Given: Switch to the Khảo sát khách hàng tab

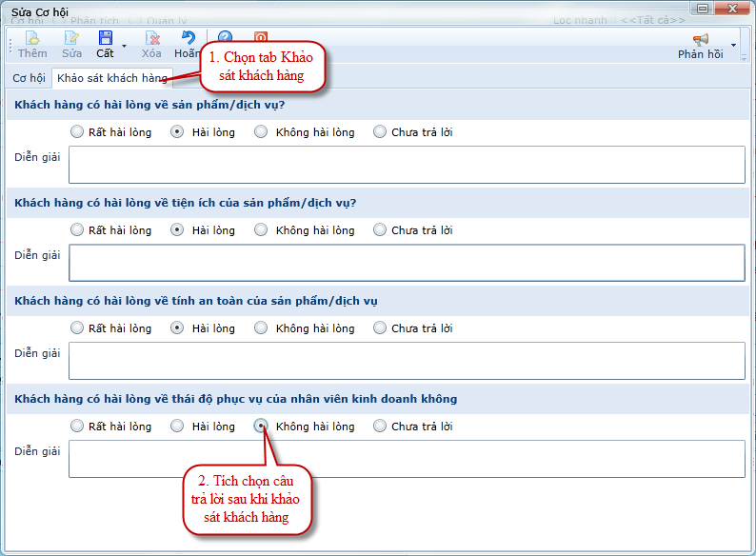Looking at the screenshot, I should (x=112, y=78).
